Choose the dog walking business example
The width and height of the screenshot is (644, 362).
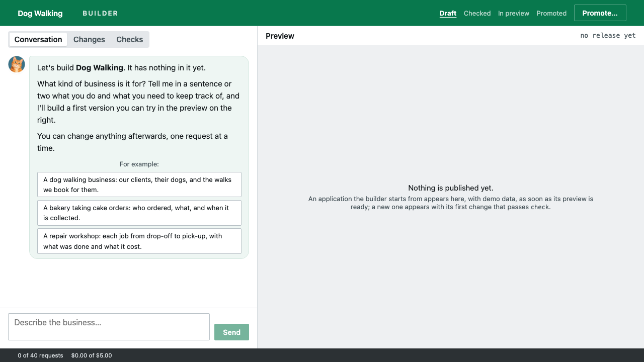(x=139, y=185)
